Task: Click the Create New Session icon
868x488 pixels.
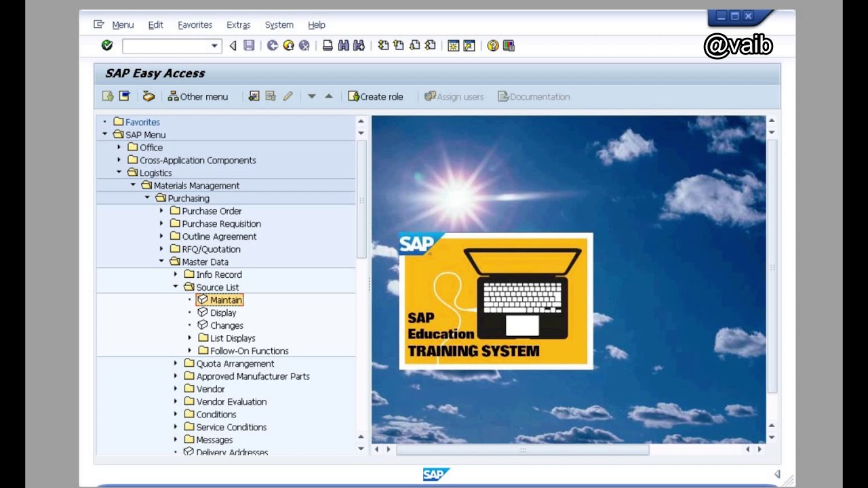Action: point(454,45)
